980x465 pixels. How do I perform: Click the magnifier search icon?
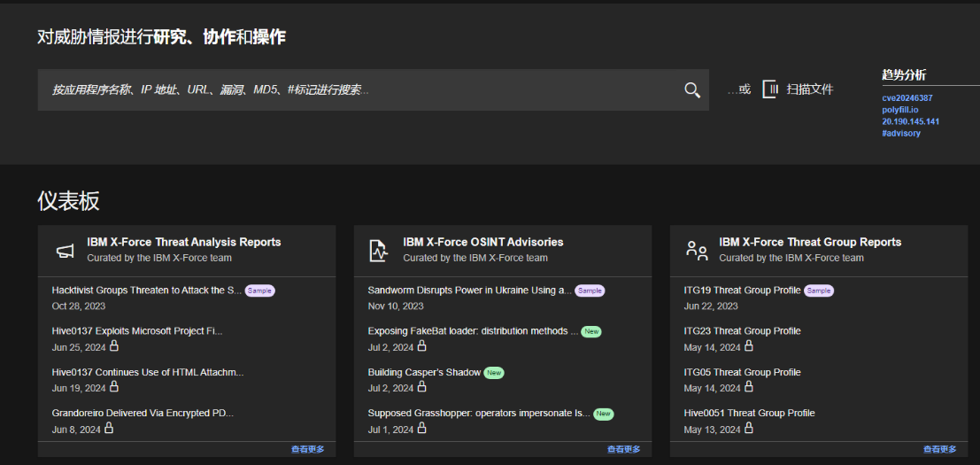[692, 90]
